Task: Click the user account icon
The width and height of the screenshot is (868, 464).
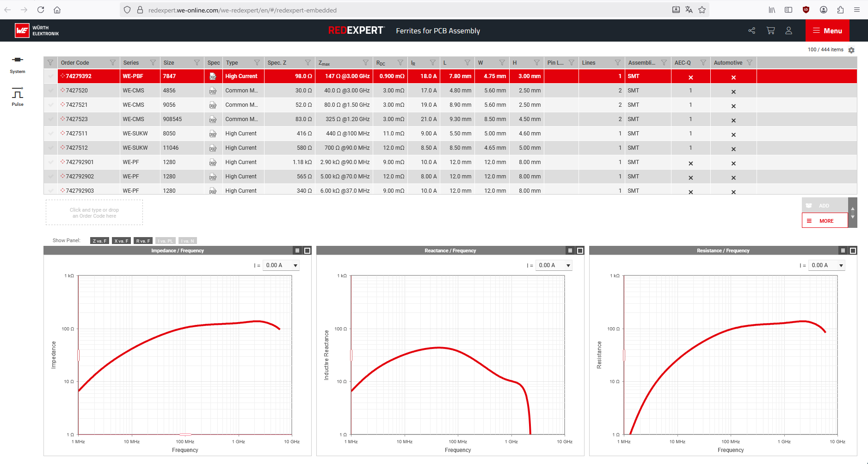Action: click(788, 31)
